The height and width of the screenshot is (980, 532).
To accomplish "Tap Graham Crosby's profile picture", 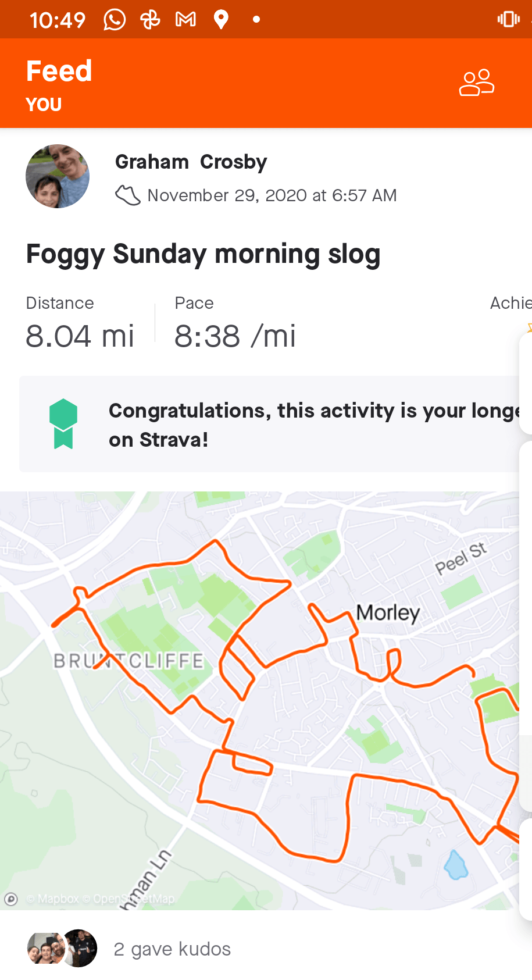I will point(58,176).
